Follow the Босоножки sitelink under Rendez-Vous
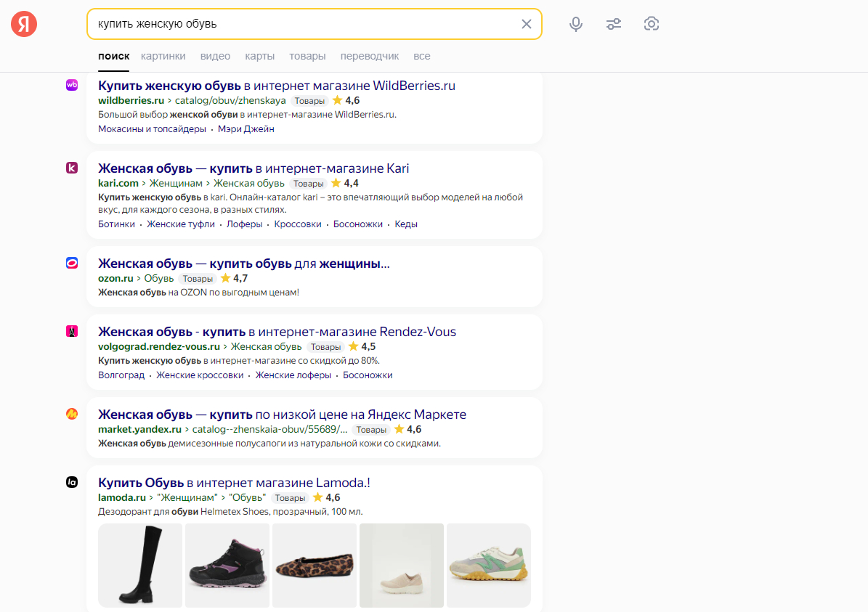The height and width of the screenshot is (612, 868). 368,375
